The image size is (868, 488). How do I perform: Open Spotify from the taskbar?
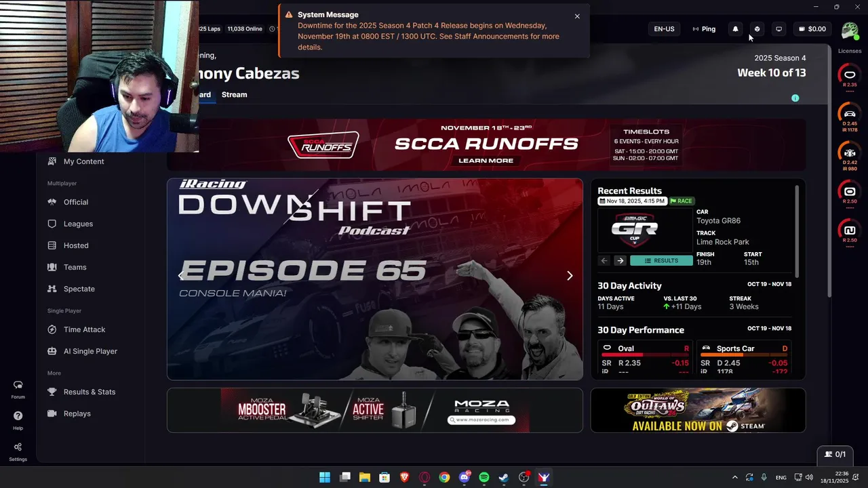pos(484,477)
